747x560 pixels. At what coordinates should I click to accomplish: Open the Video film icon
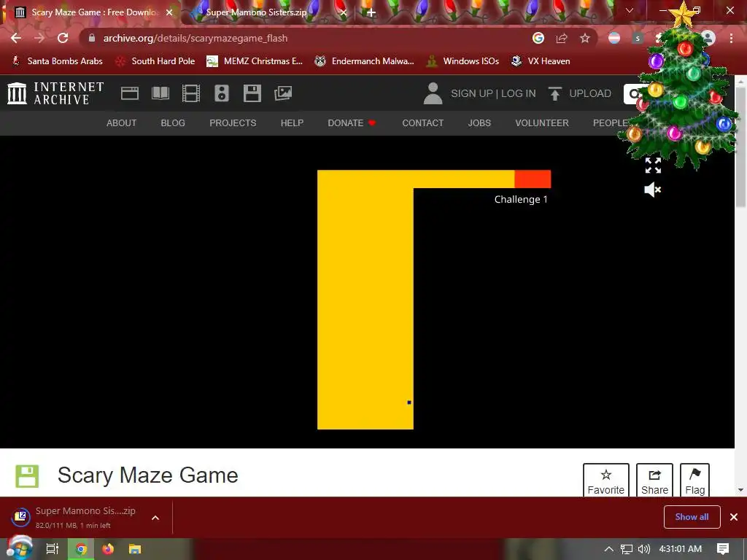191,93
